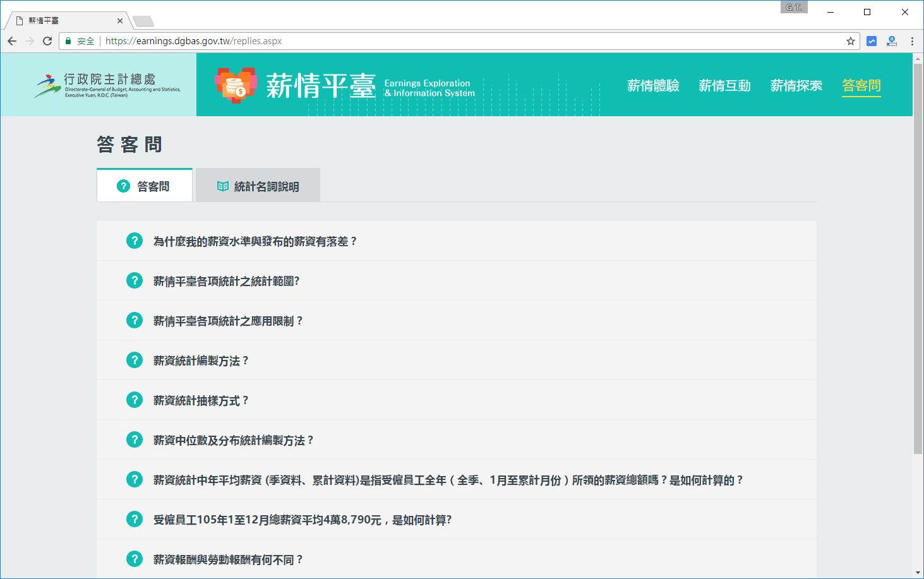Go to 薪情探索 navigation link

[x=796, y=85]
